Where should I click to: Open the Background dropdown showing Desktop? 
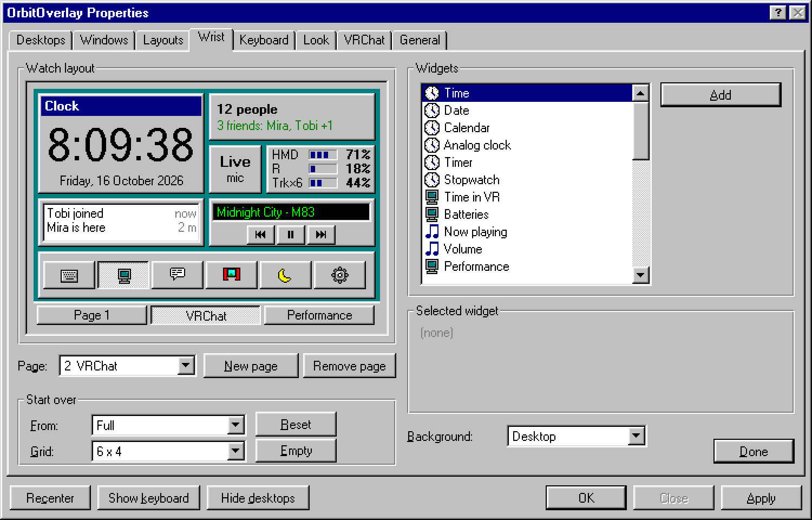tap(636, 436)
